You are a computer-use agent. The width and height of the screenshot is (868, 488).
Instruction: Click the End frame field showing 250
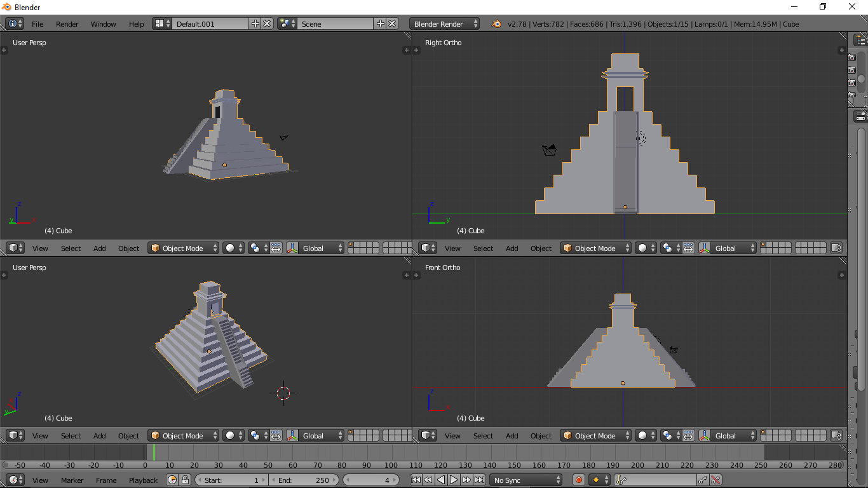(304, 480)
